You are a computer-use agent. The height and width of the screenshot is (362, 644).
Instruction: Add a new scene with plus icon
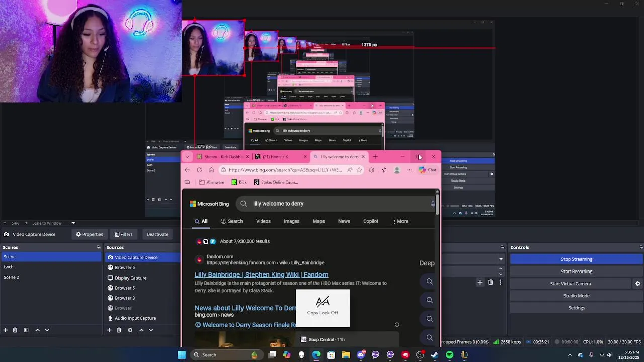coord(6,330)
